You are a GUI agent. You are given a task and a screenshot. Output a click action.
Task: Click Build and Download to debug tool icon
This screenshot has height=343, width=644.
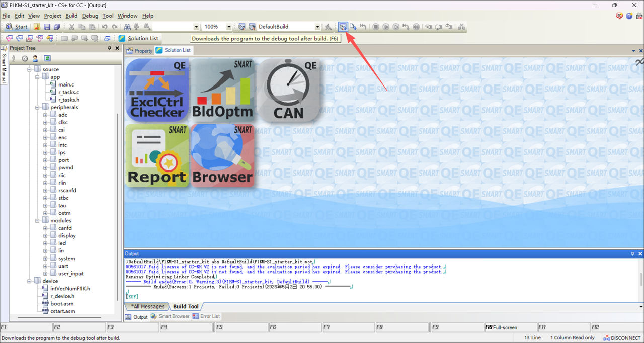(x=343, y=27)
